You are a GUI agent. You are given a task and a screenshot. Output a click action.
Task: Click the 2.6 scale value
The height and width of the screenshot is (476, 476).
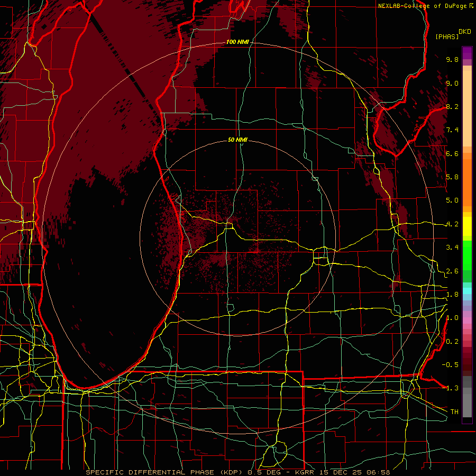[452, 271]
